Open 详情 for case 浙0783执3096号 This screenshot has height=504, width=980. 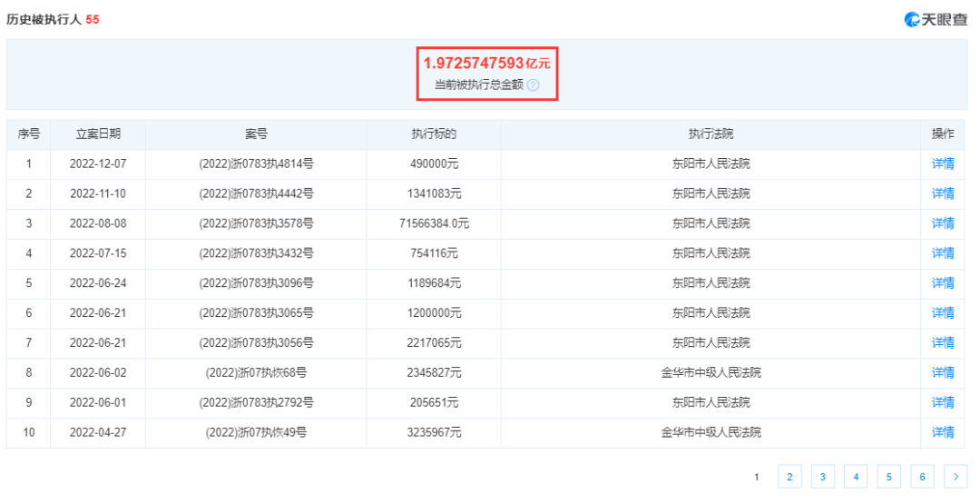(943, 283)
